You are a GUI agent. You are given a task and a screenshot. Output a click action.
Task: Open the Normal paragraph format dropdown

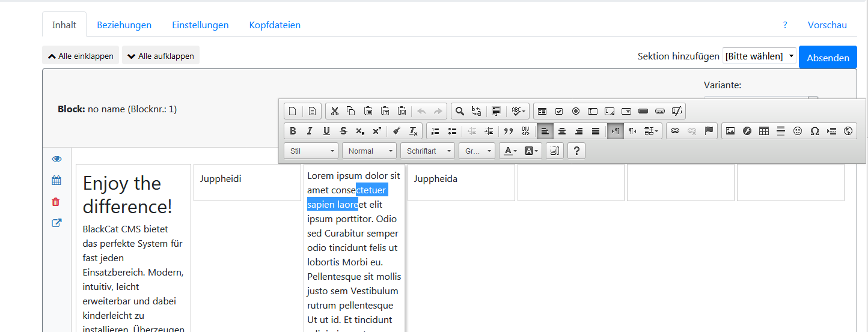tap(370, 151)
